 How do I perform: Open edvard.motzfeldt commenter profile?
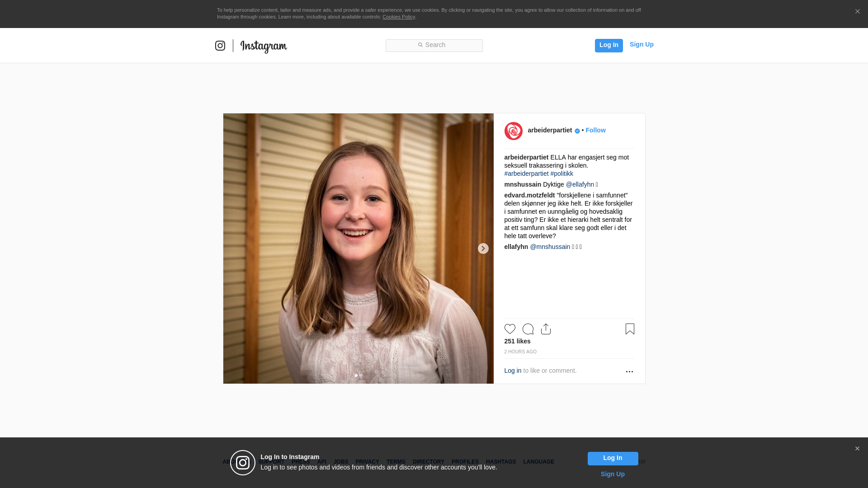pyautogui.click(x=529, y=195)
